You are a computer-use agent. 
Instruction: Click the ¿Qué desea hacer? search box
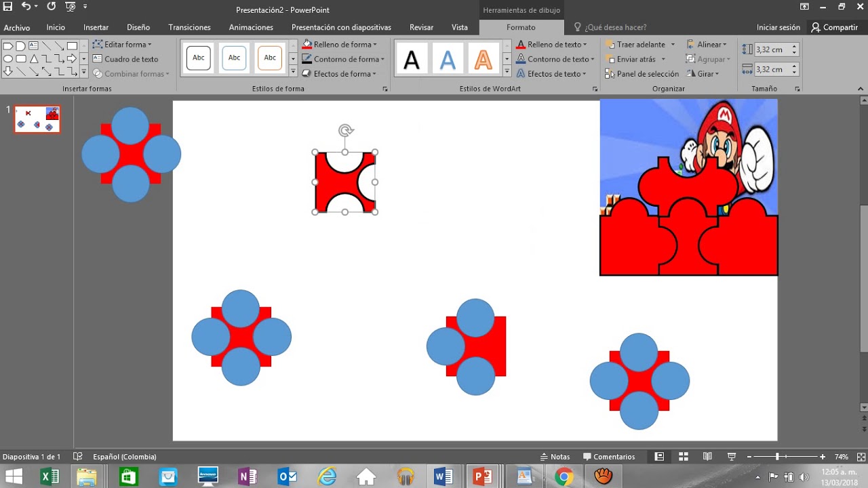612,27
